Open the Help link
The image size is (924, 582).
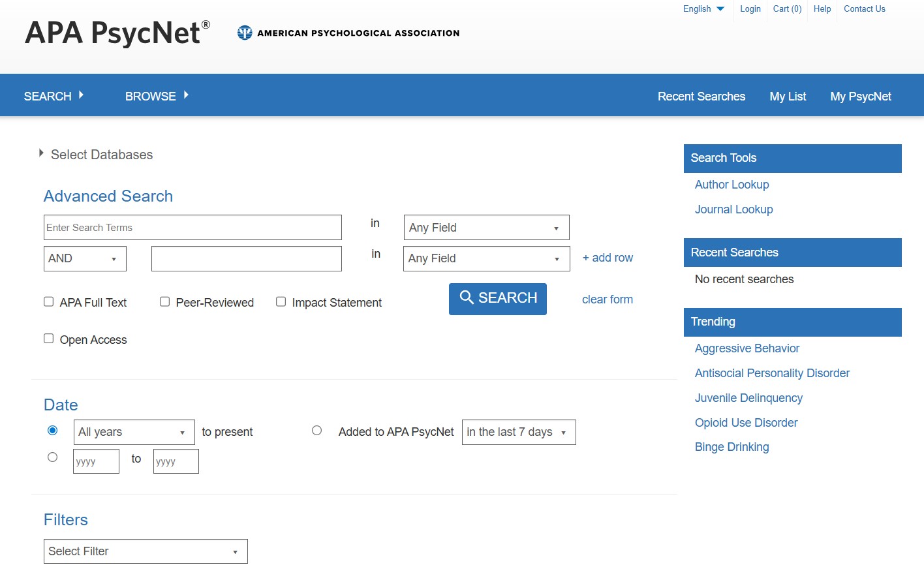822,8
